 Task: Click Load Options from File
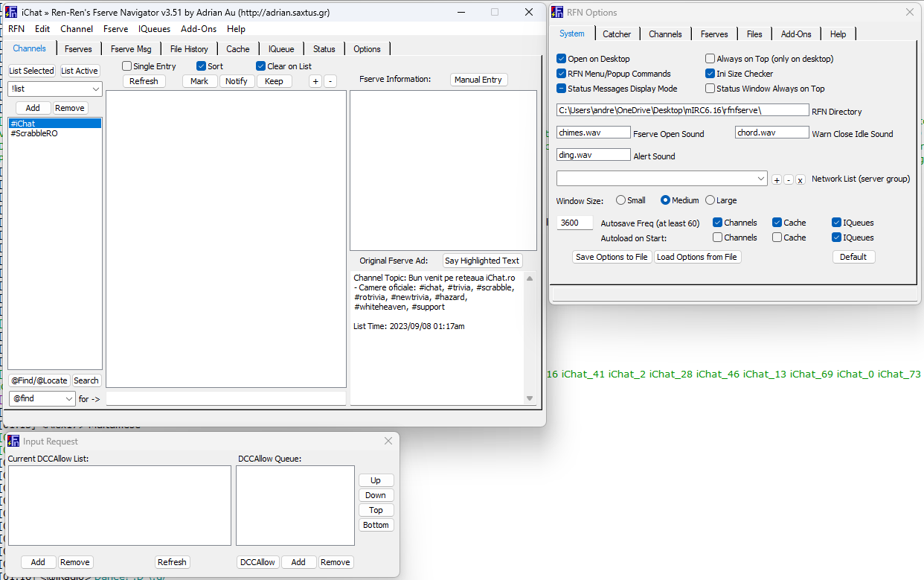[x=697, y=257]
